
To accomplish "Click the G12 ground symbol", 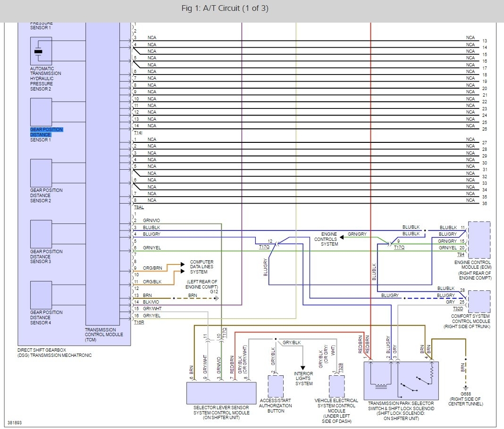I will 218,298.
